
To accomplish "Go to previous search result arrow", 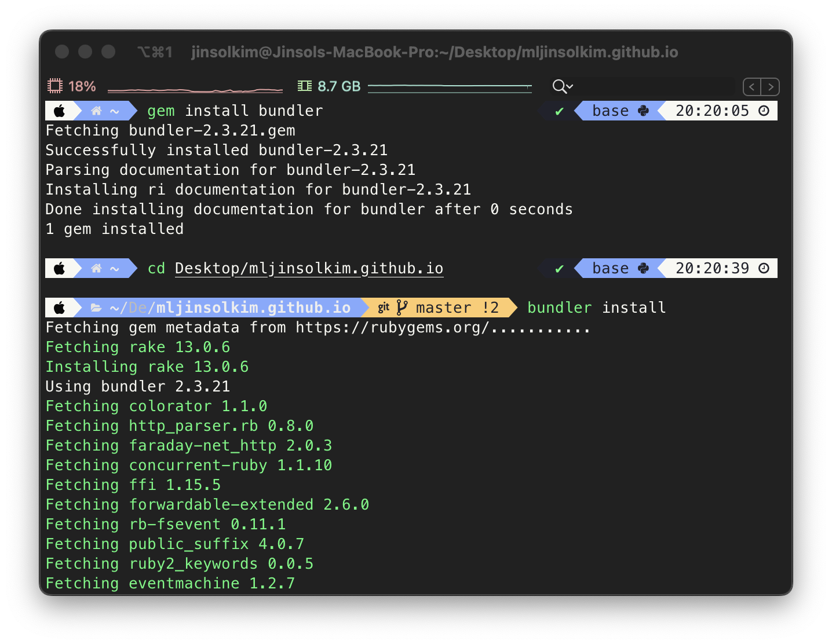I will point(752,86).
